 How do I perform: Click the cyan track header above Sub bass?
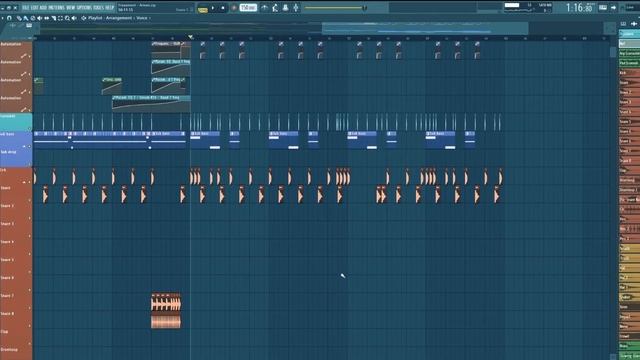(16, 122)
